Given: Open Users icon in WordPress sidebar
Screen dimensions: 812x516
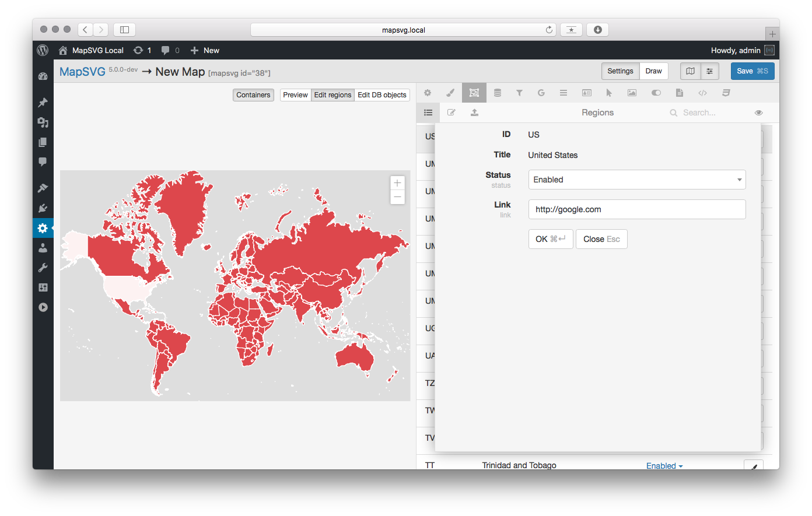Looking at the screenshot, I should (x=43, y=248).
